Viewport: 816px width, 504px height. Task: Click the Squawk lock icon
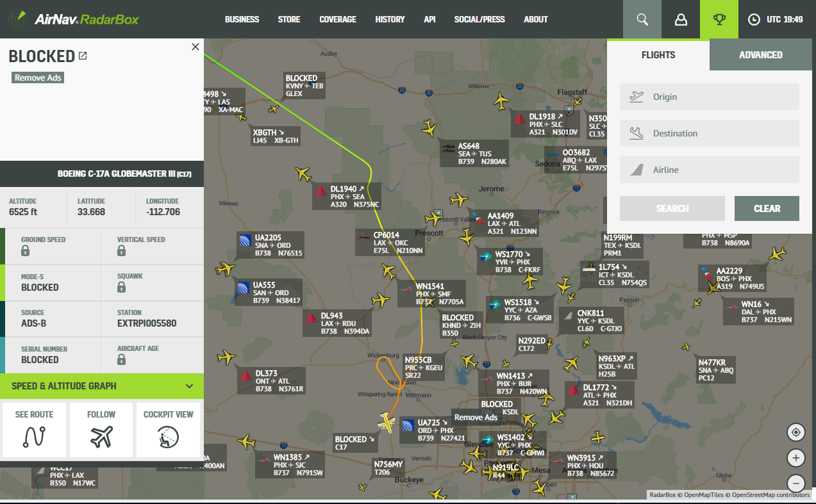(x=121, y=288)
